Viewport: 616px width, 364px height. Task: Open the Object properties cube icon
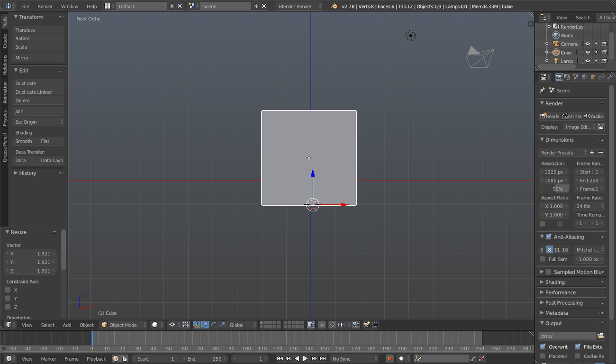593,77
